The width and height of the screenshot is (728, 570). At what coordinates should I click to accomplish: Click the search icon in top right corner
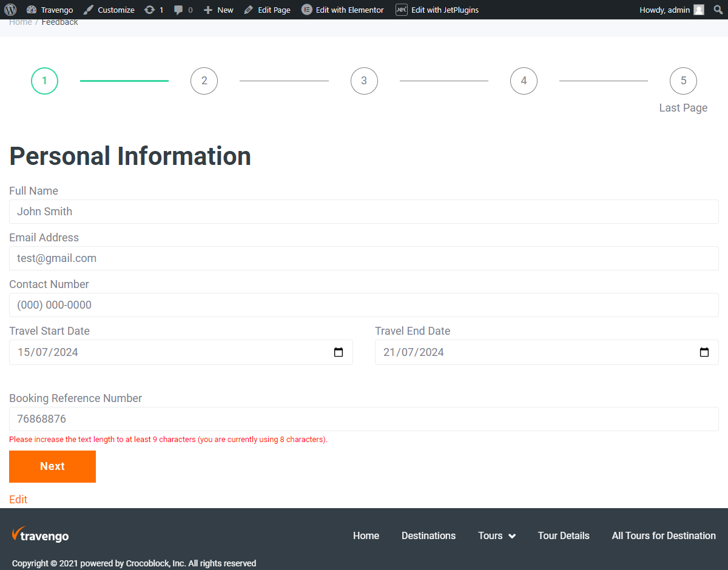pos(718,9)
